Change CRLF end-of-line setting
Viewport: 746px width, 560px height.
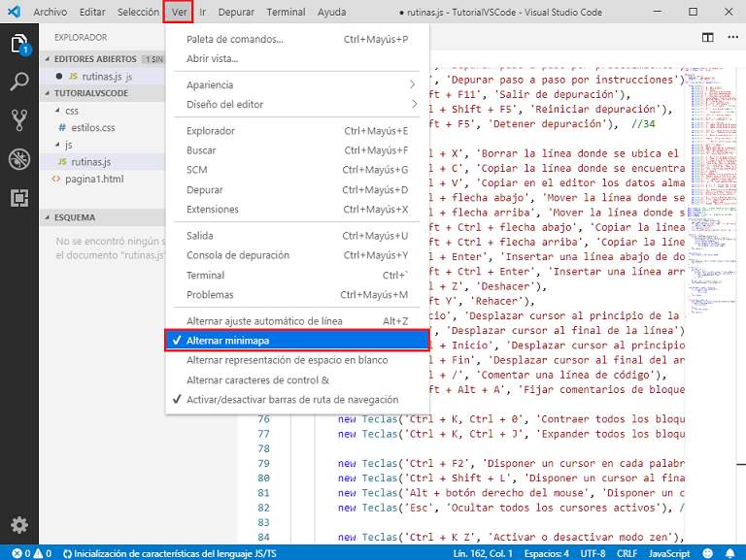point(627,553)
